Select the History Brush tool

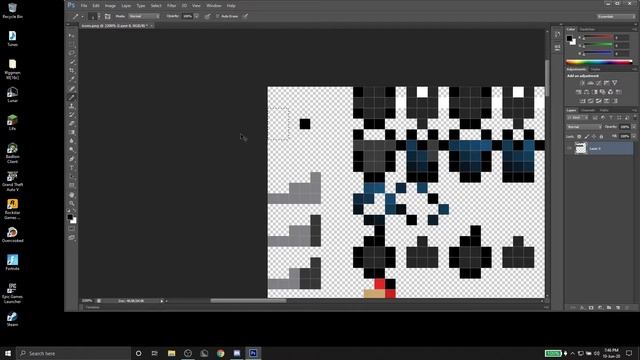[x=72, y=115]
